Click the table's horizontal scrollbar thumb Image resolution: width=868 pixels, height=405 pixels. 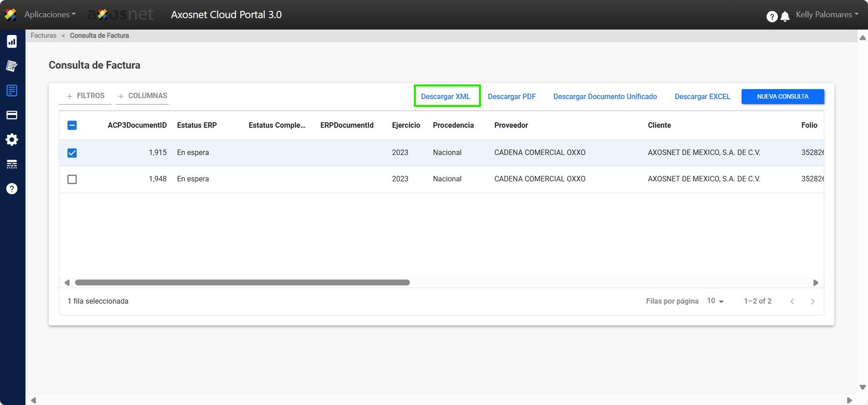(x=242, y=283)
